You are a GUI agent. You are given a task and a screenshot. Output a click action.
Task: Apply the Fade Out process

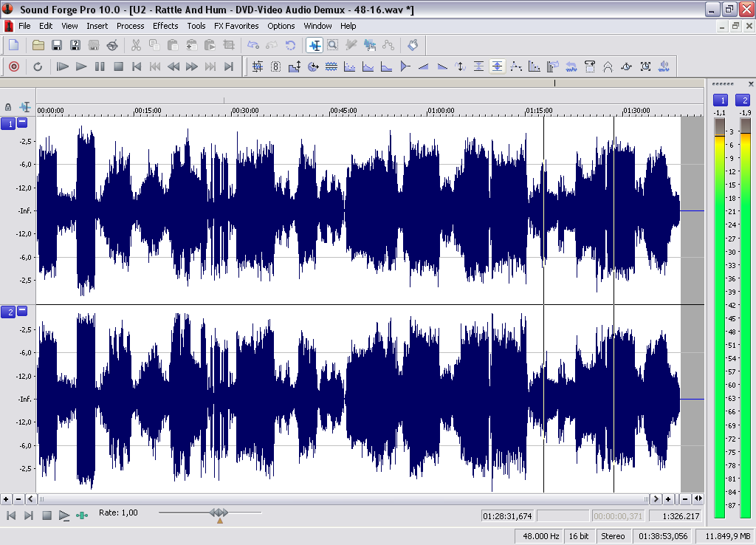click(x=442, y=66)
